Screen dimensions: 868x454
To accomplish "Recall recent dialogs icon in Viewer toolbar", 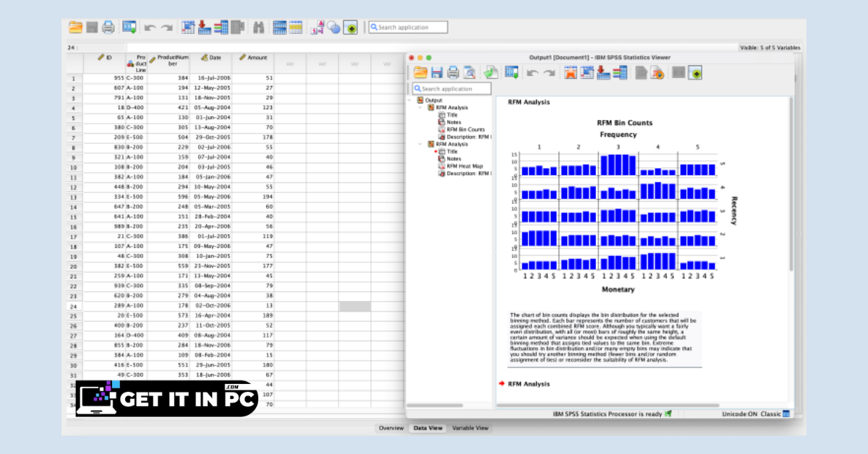I will point(511,72).
